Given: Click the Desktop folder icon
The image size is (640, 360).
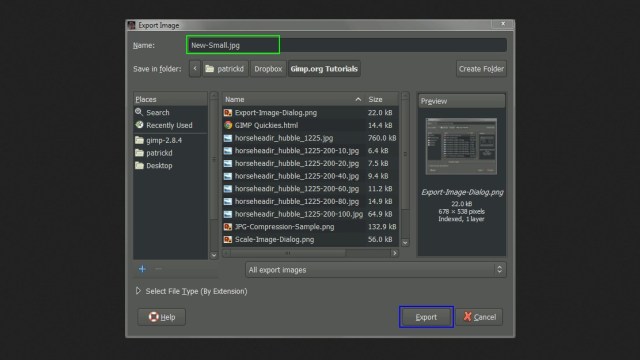Looking at the screenshot, I should pos(139,165).
